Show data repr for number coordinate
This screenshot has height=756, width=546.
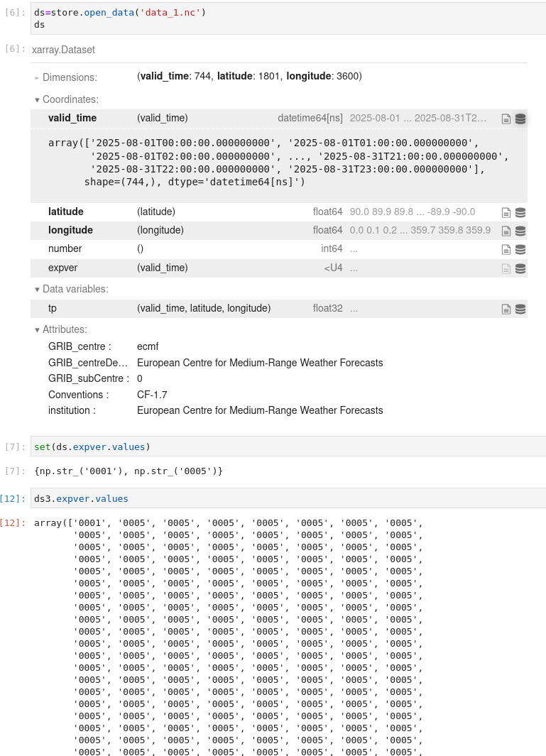[x=520, y=249]
